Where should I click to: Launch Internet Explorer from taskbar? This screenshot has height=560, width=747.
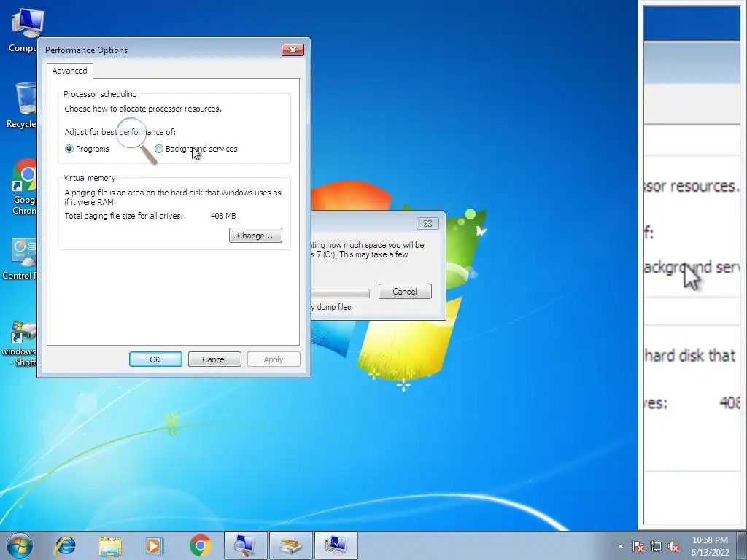tap(65, 545)
